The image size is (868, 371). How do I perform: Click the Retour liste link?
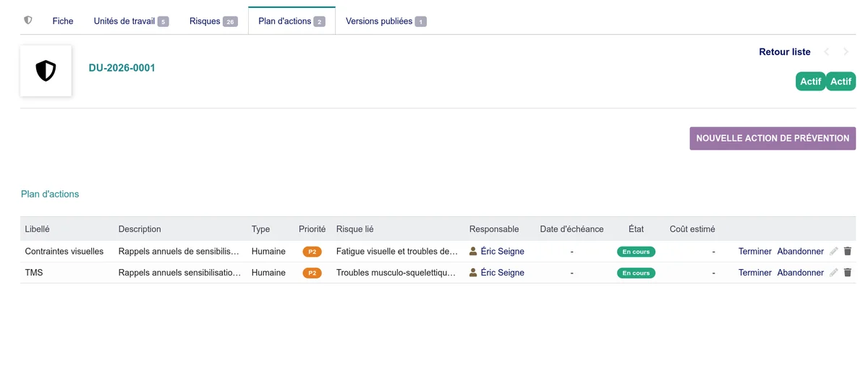coord(785,52)
